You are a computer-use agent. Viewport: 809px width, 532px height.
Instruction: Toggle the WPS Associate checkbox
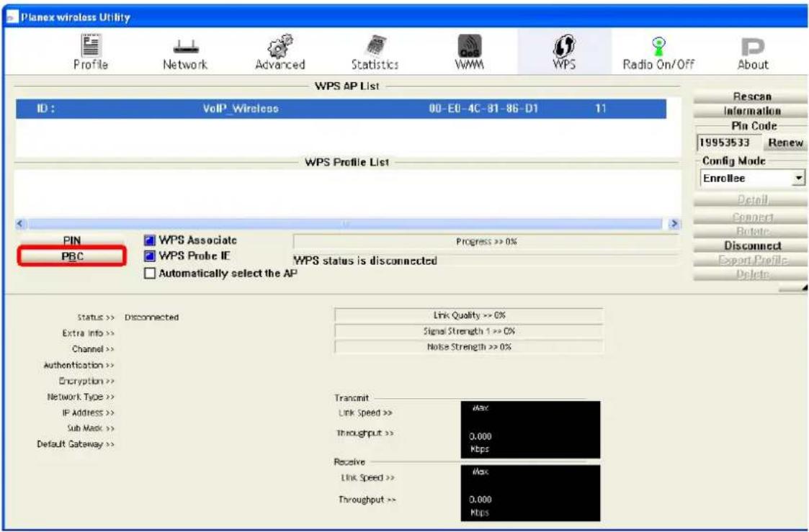150,240
